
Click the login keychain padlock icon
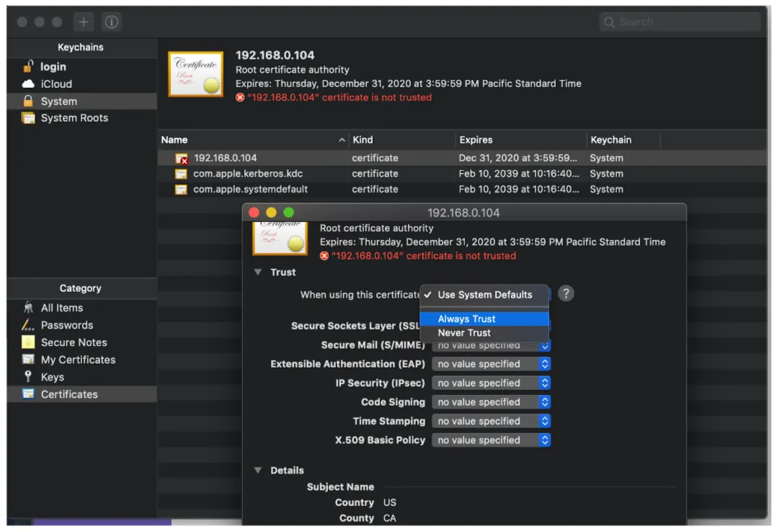[x=28, y=66]
